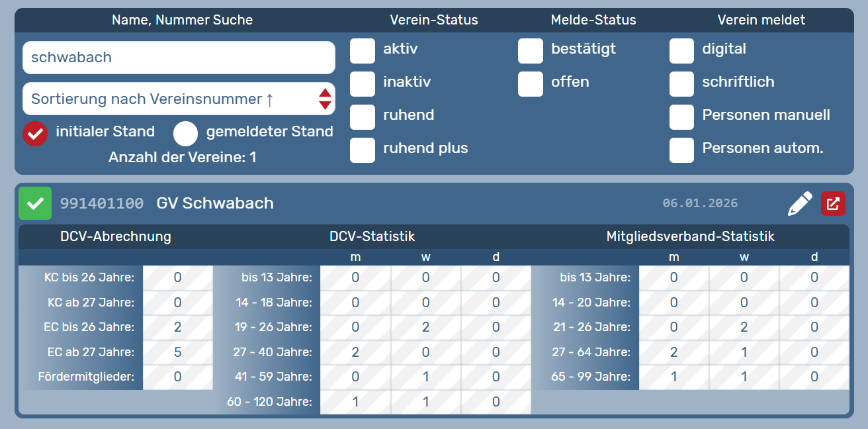Click the sort dropdown red arrows
The width and height of the screenshot is (868, 429).
[324, 99]
